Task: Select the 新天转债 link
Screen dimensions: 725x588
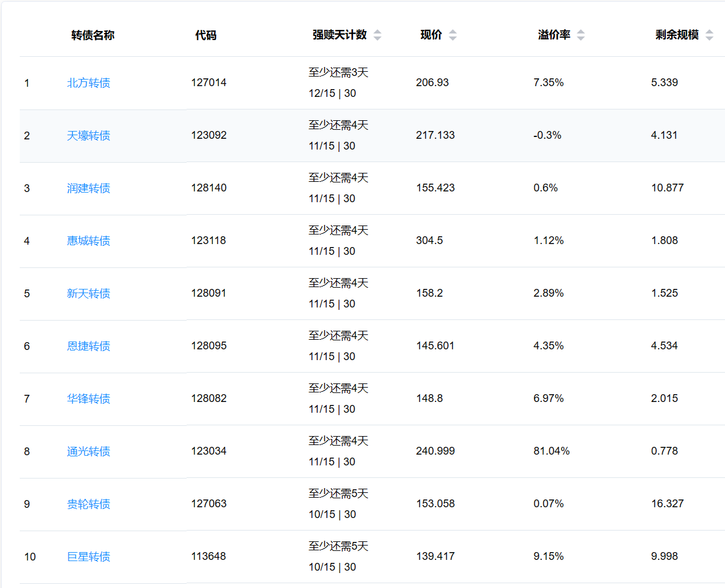Action: coord(89,294)
